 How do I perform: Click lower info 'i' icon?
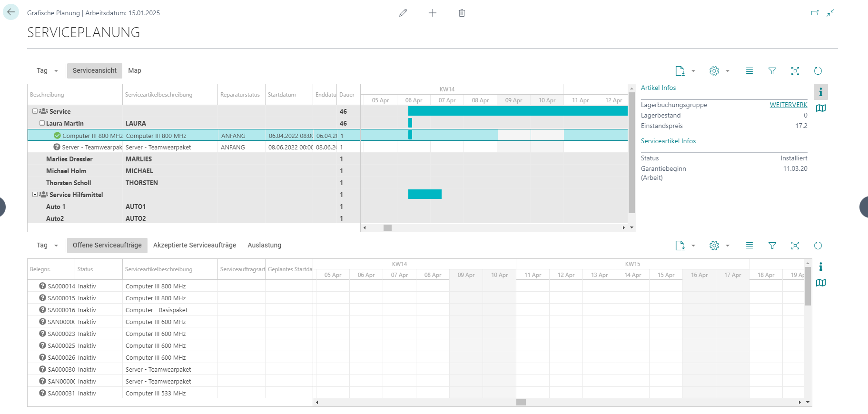[x=821, y=266]
